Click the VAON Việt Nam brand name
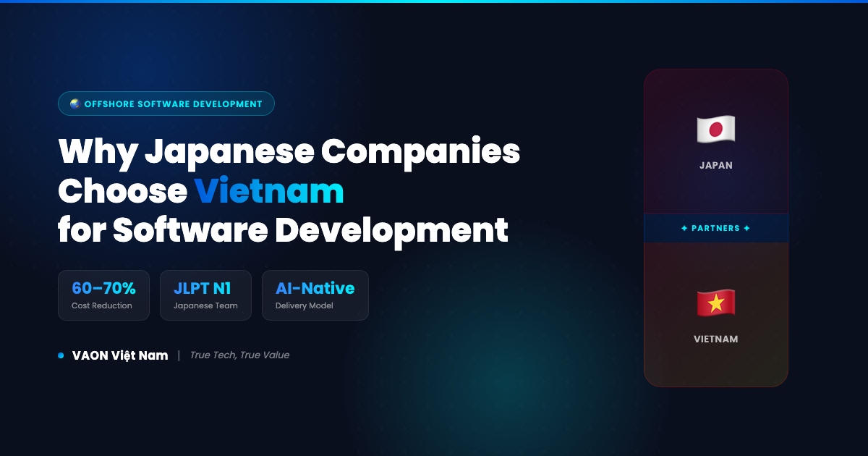Viewport: 868px width, 456px height. [120, 355]
